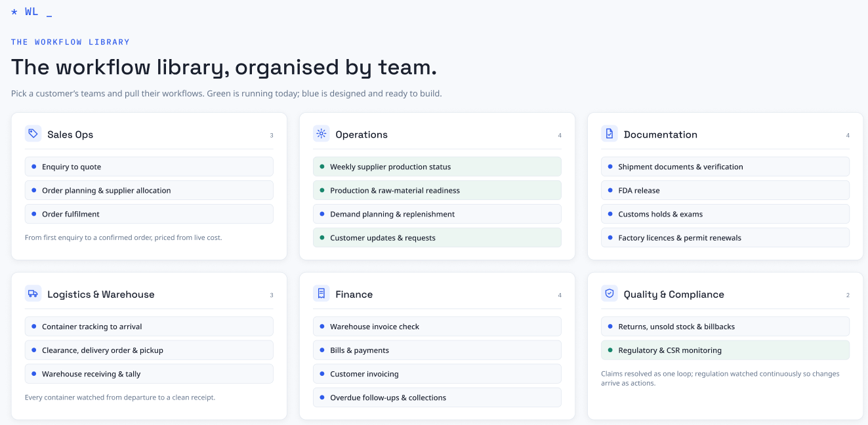
Task: Click the Logistics & Warehouse truck icon
Action: coord(33,294)
